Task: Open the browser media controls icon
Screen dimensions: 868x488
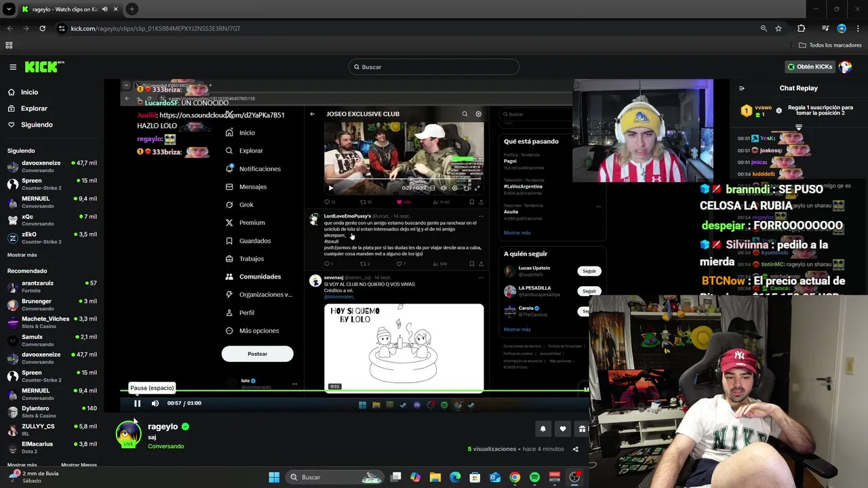Action: tap(825, 28)
